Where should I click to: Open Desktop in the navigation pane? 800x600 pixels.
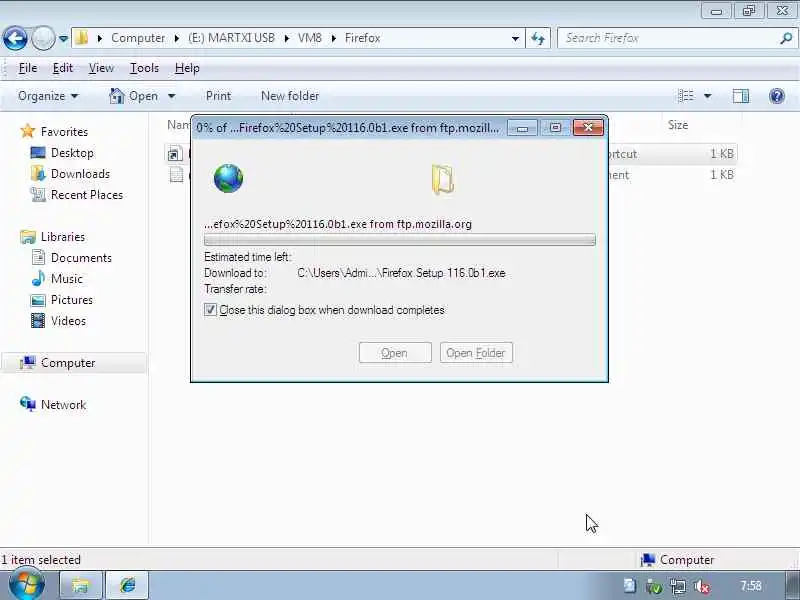click(x=72, y=153)
